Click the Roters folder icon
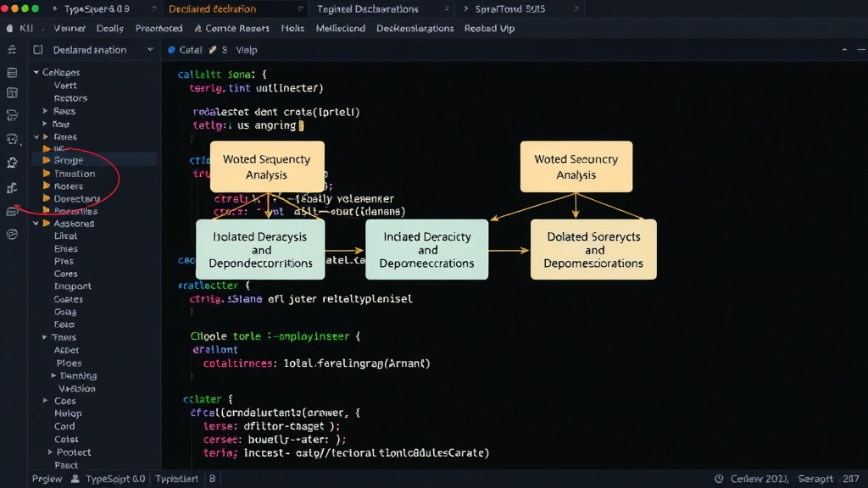This screenshot has width=868, height=488. [47, 186]
